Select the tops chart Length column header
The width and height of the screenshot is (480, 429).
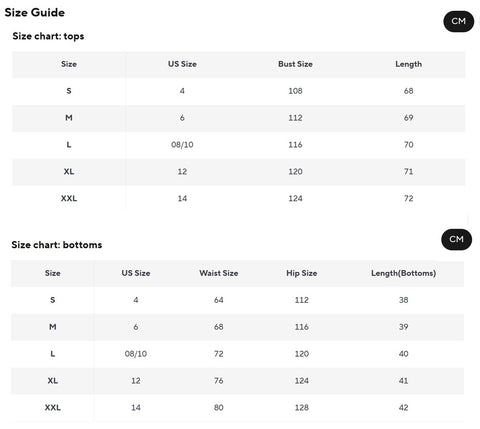(408, 64)
